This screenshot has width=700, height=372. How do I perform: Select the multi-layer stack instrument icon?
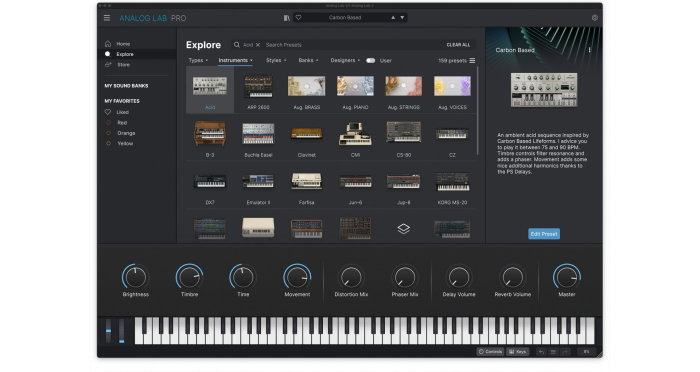404,229
